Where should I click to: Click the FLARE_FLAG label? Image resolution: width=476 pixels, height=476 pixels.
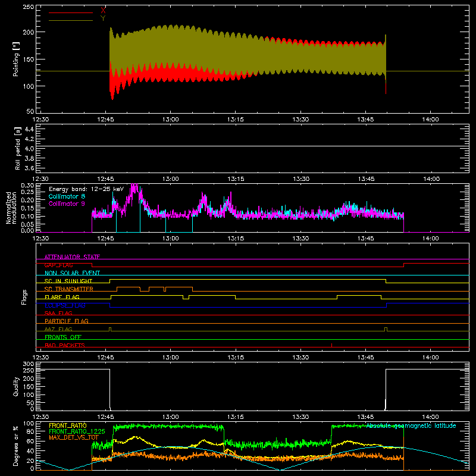point(62,297)
